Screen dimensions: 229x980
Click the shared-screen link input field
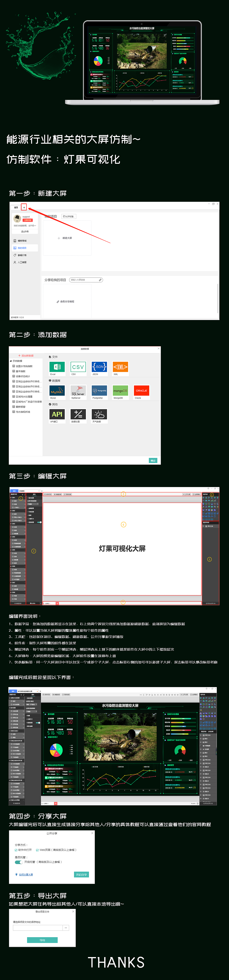click(86, 280)
